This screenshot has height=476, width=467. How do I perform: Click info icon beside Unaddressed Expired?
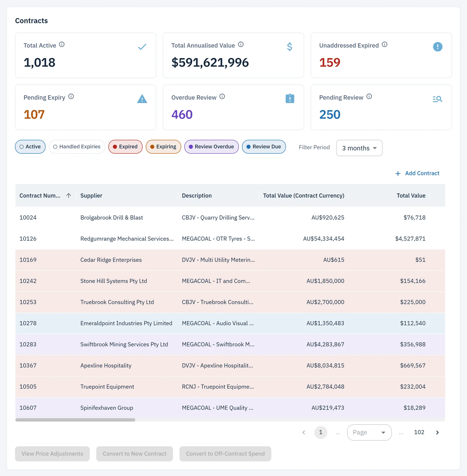point(385,44)
